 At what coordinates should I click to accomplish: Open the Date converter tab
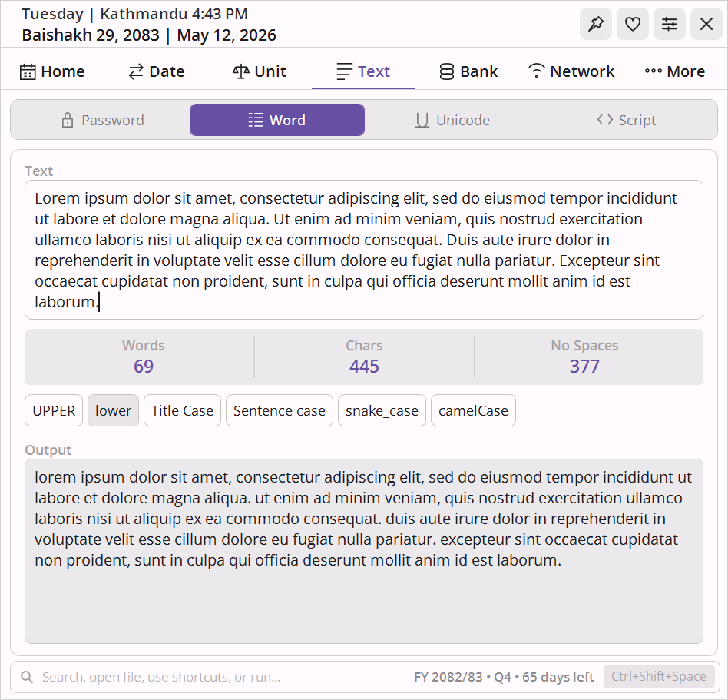point(156,71)
